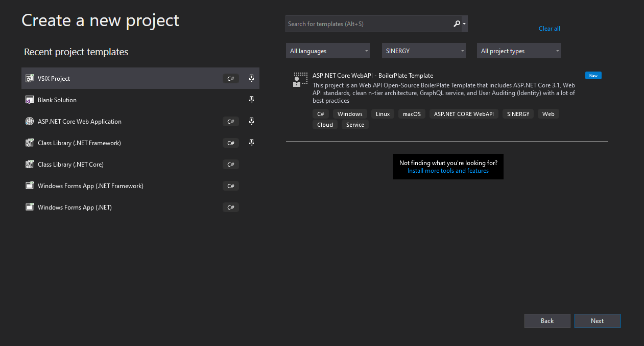The width and height of the screenshot is (644, 346).
Task: Click the Class Library (.NET Core) icon
Action: pyautogui.click(x=30, y=165)
